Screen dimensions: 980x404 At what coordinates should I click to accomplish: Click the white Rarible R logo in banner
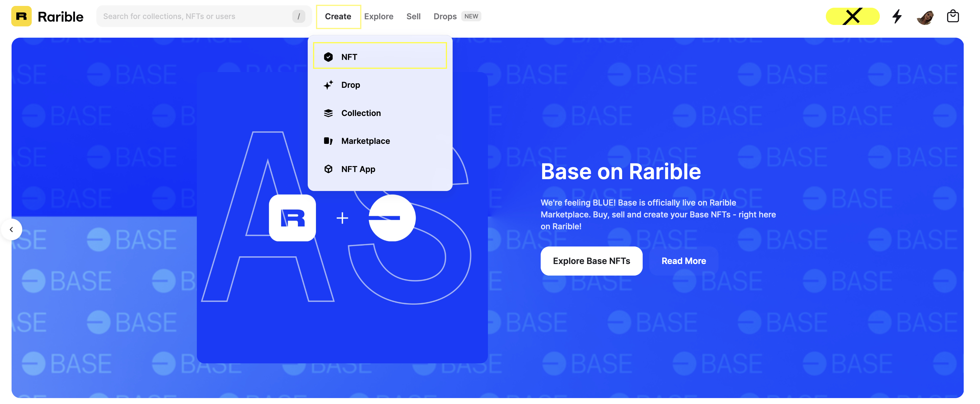tap(292, 218)
